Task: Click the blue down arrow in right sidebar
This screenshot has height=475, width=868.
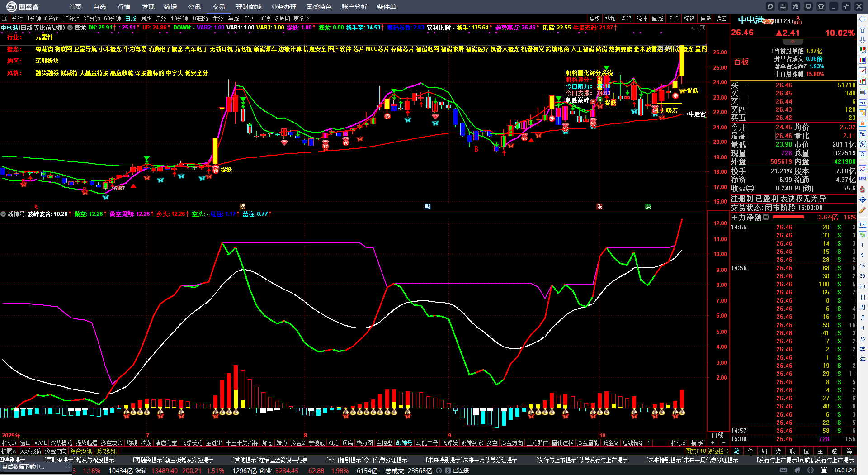Action: [863, 40]
